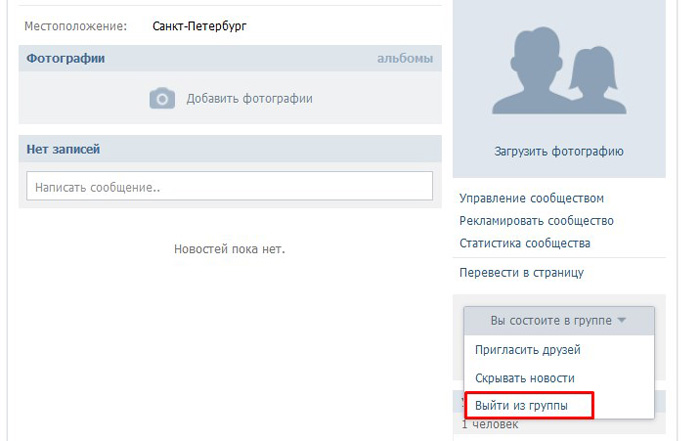The height and width of the screenshot is (441, 700).
Task: Click "Загрузить фотографию" under the avatar
Action: 558,152
